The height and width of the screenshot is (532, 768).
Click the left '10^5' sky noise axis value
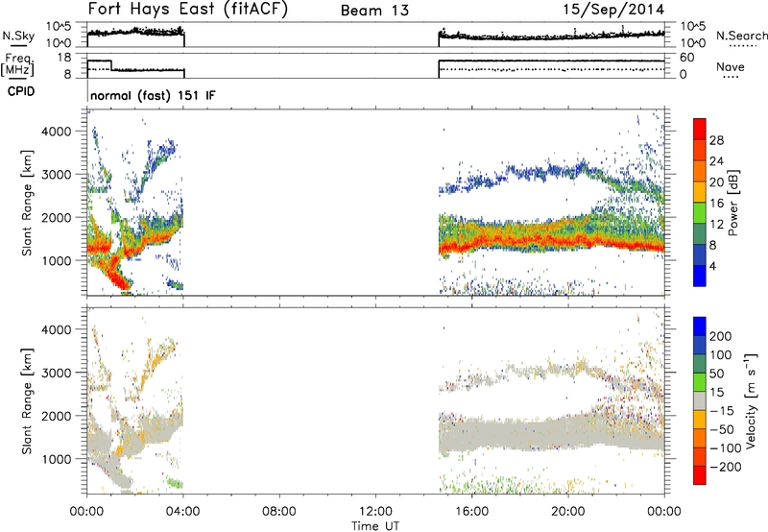coord(59,27)
